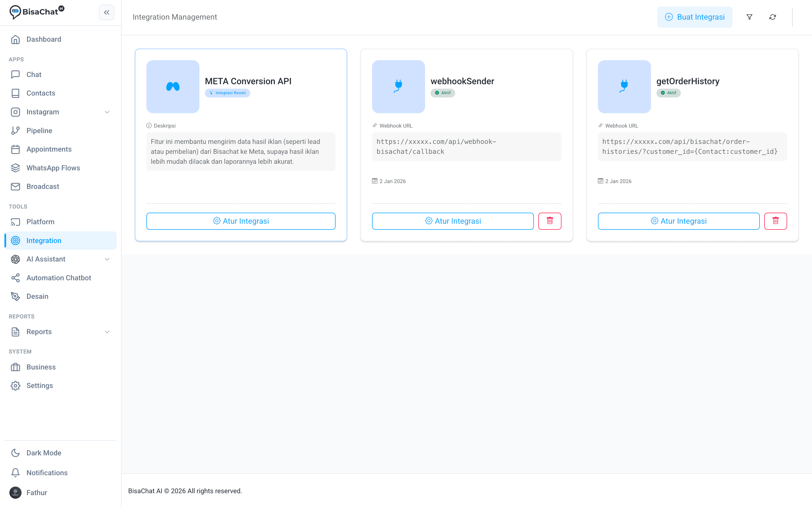
Task: Click the Integration Management page title
Action: [175, 17]
